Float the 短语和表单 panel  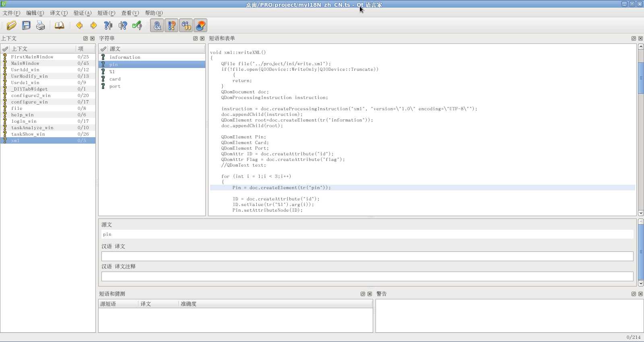(x=634, y=39)
